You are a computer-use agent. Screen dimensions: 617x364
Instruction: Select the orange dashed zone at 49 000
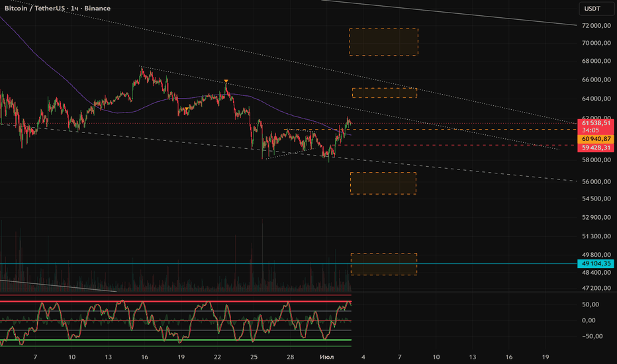384,264
